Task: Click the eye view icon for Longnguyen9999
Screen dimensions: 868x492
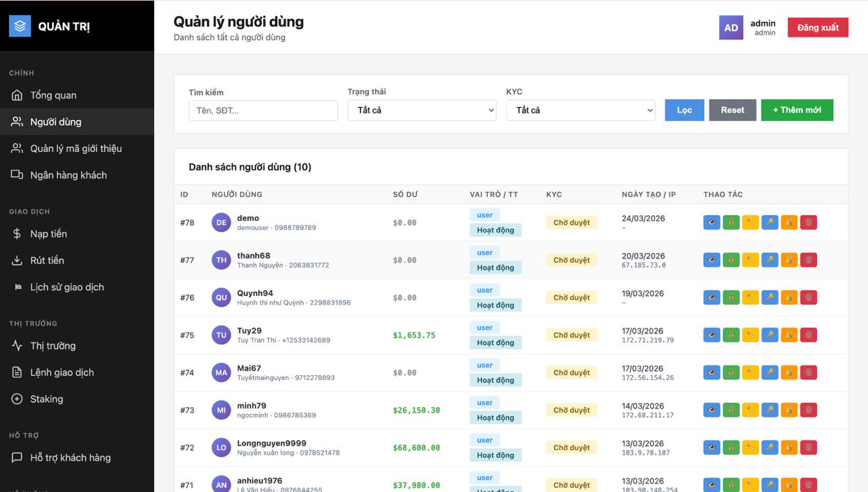Action: 711,447
